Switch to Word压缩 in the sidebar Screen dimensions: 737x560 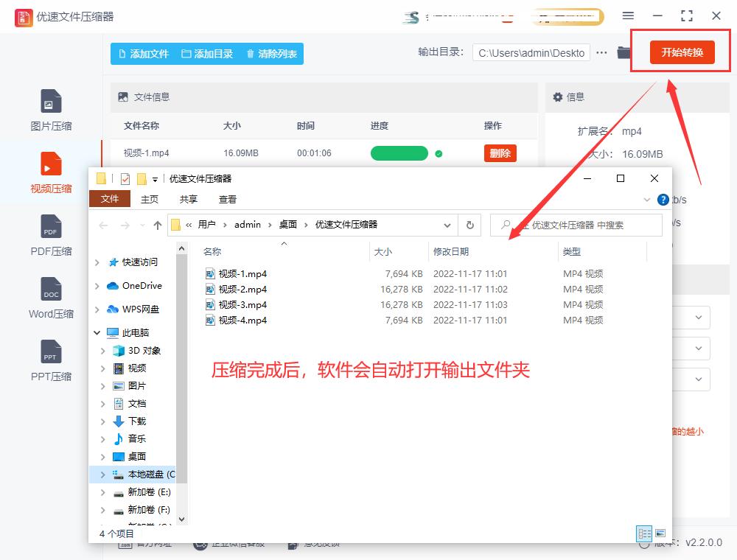coord(50,297)
